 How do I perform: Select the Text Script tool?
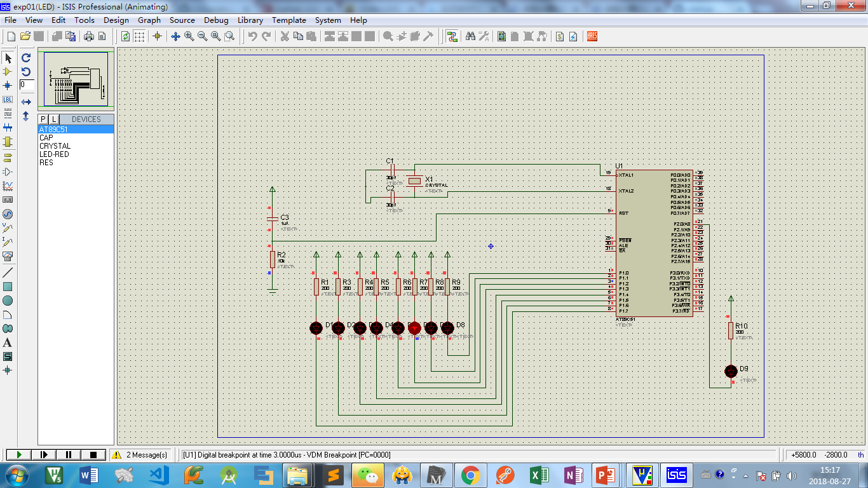[x=8, y=113]
